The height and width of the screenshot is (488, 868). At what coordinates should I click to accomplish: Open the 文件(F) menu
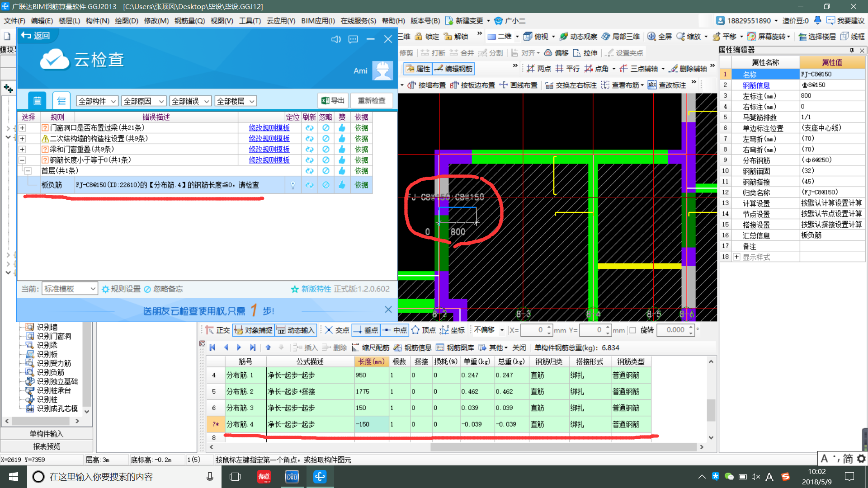tap(14, 21)
